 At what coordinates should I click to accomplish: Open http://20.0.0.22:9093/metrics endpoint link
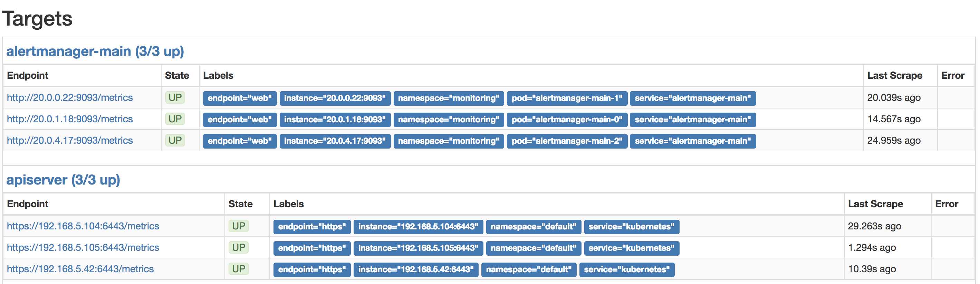70,97
